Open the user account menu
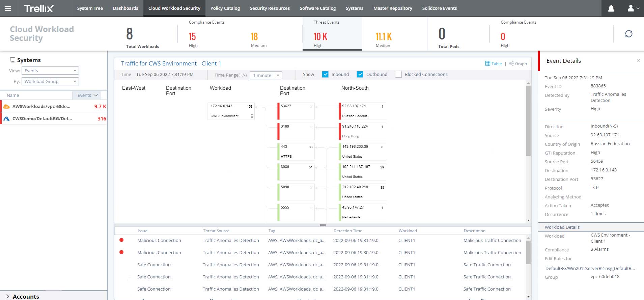 (633, 8)
